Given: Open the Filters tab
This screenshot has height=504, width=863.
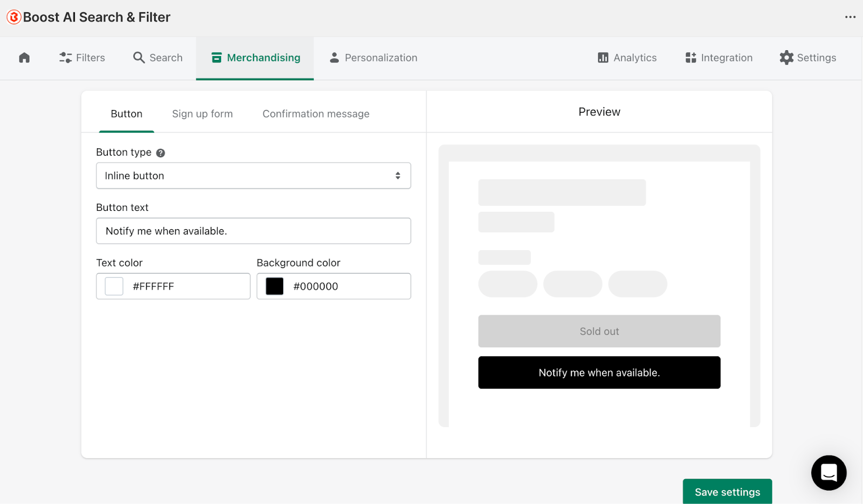Looking at the screenshot, I should click(x=82, y=58).
